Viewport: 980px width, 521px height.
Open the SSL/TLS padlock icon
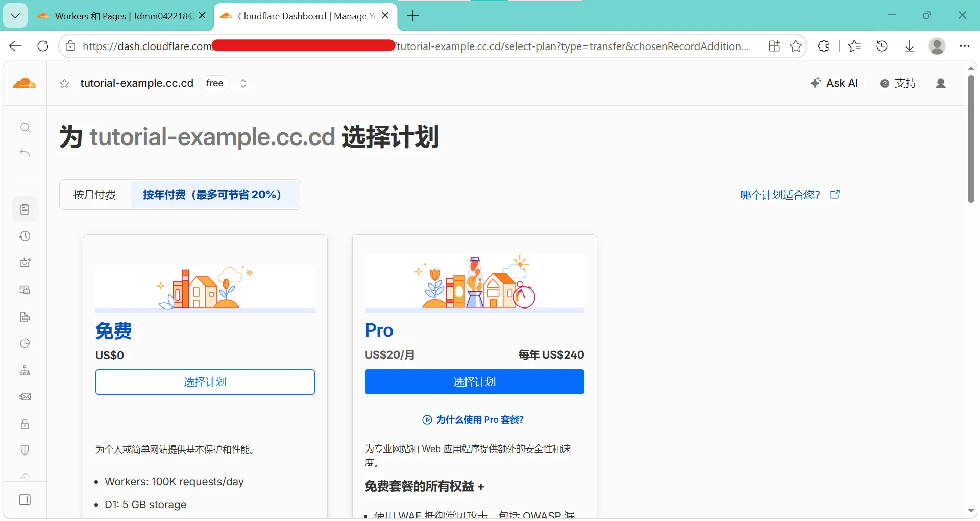[x=25, y=424]
